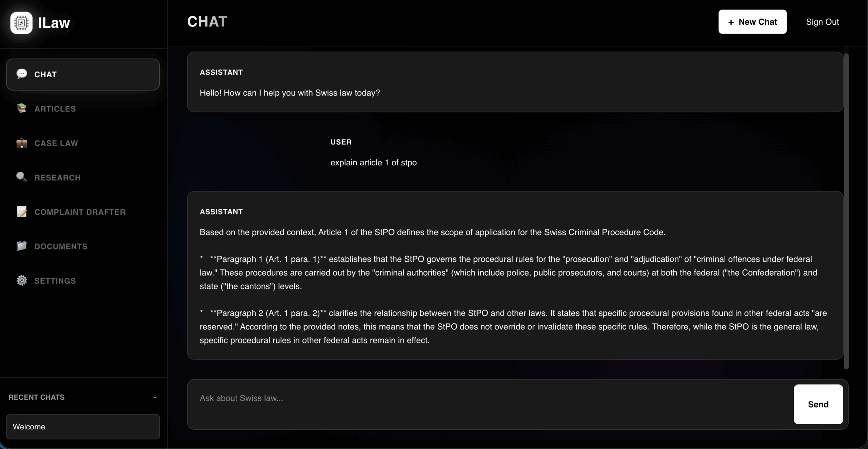The width and height of the screenshot is (868, 449).
Task: Click the plus icon in New Chat
Action: click(x=731, y=22)
